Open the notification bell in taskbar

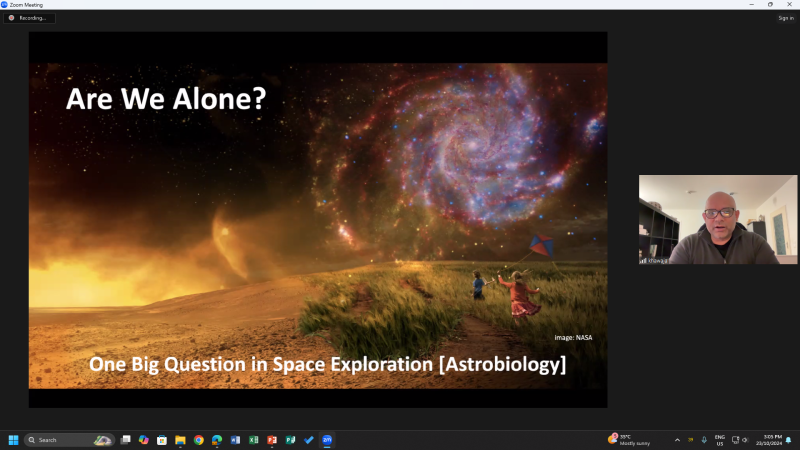pyautogui.click(x=788, y=440)
